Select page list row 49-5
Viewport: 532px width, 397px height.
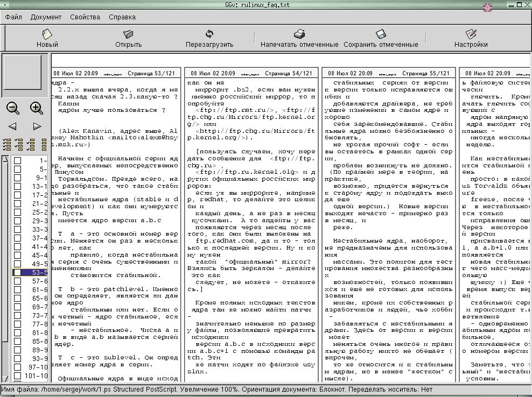[30, 264]
